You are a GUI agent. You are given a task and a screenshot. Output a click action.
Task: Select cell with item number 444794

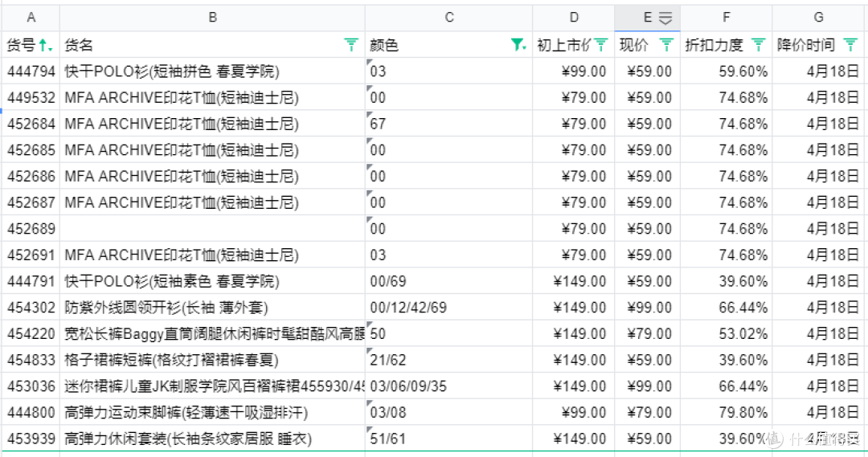(31, 71)
